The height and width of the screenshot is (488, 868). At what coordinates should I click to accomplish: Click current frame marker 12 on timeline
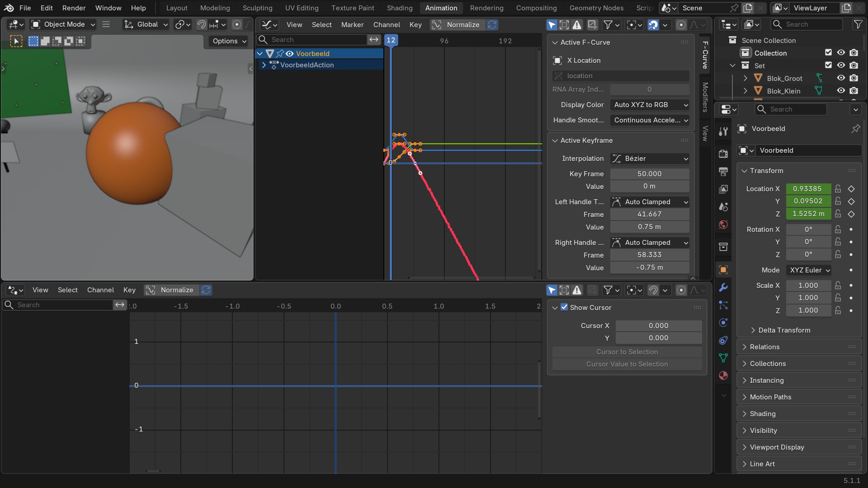click(391, 40)
